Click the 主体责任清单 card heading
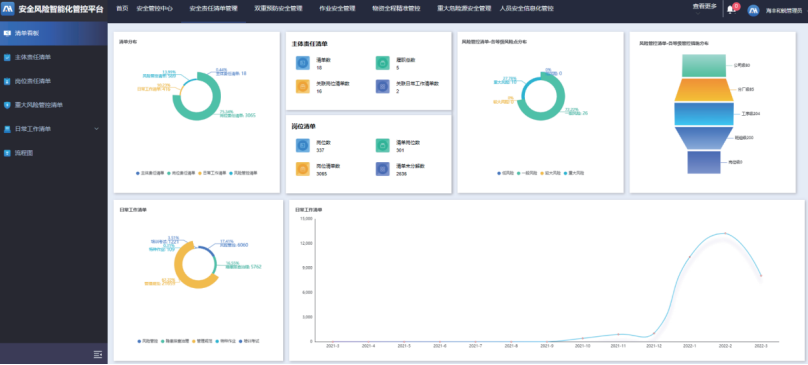The width and height of the screenshot is (808, 365). pos(310,44)
